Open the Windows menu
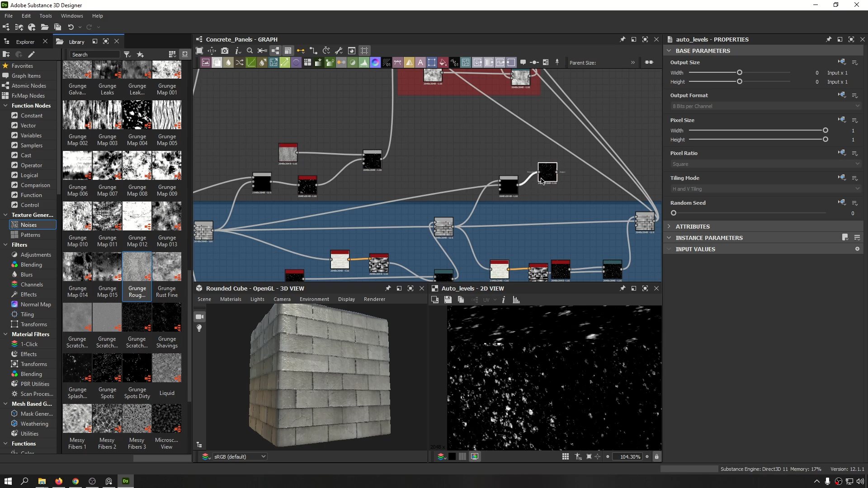Viewport: 868px width, 488px height. [71, 16]
